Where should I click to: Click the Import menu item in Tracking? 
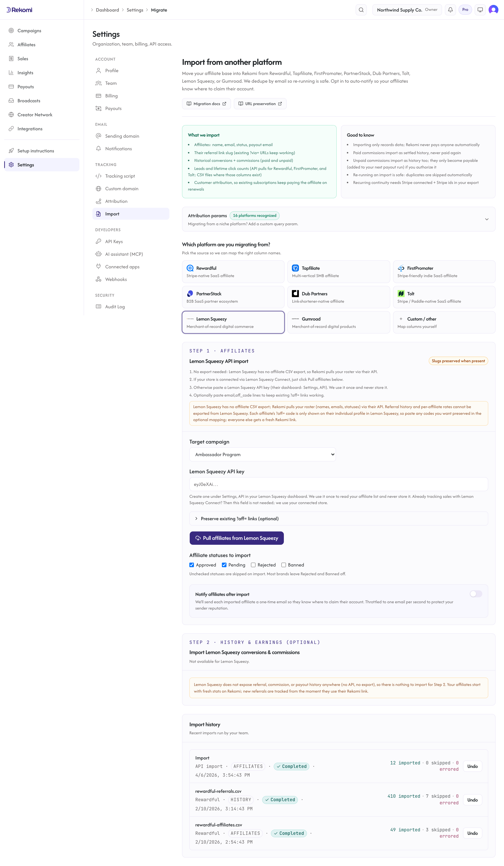(x=131, y=214)
